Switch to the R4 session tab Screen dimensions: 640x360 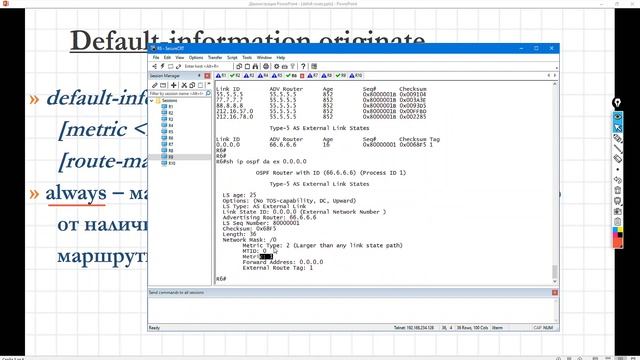tap(263, 76)
